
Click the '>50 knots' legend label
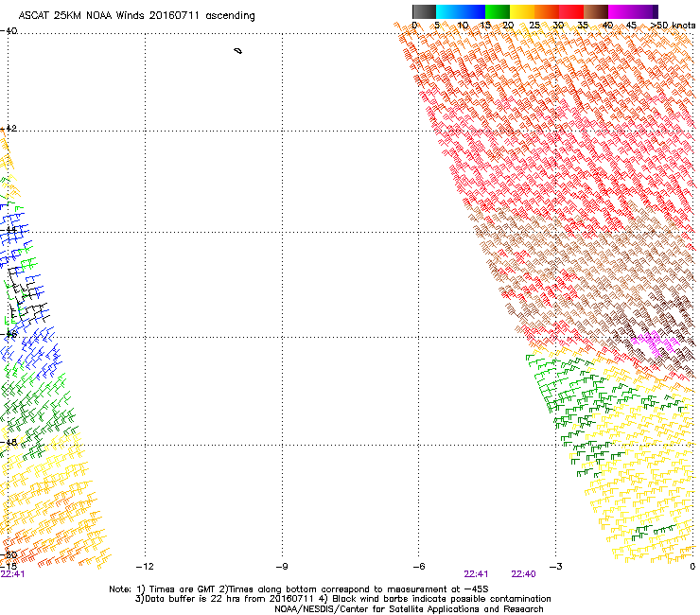(673, 26)
